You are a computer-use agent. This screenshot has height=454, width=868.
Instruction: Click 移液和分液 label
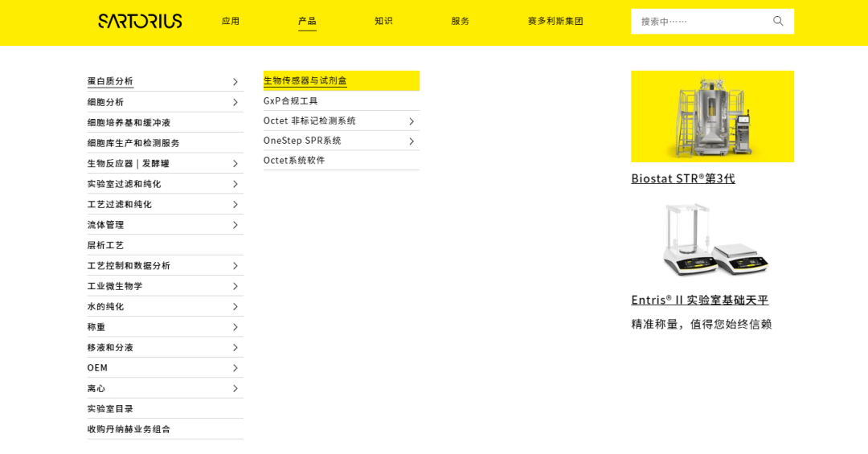pyautogui.click(x=110, y=348)
